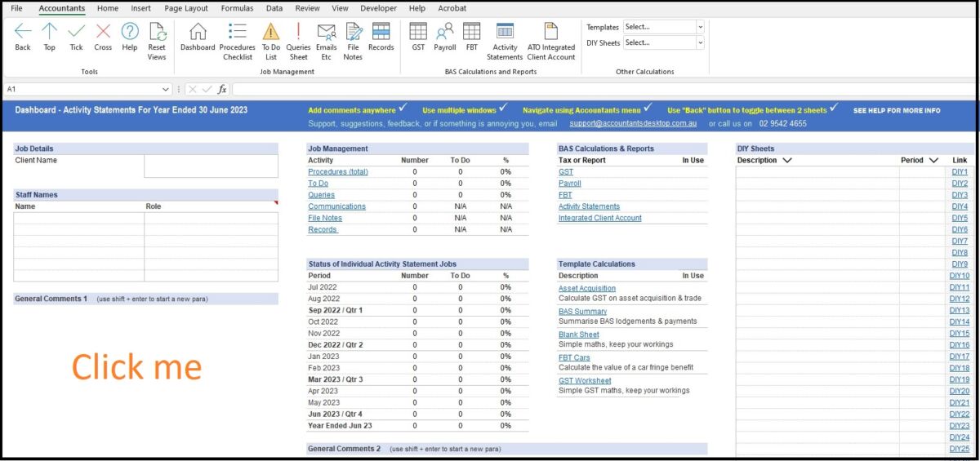Click the support email address link
980x461 pixels.
[633, 124]
